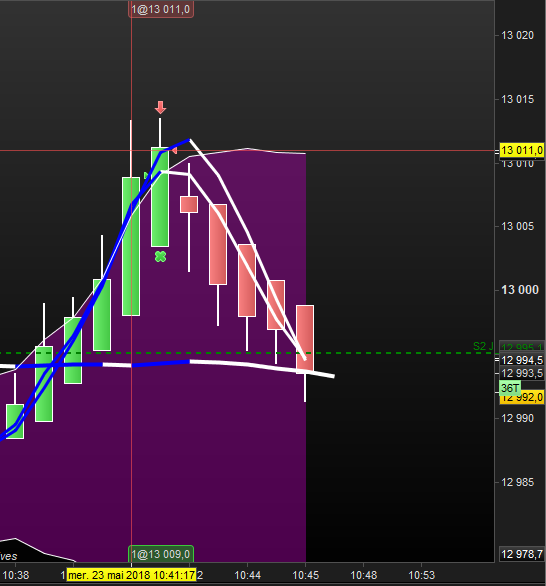This screenshot has width=546, height=586.
Task: Click the 13 000 price axis label
Action: pyautogui.click(x=520, y=290)
